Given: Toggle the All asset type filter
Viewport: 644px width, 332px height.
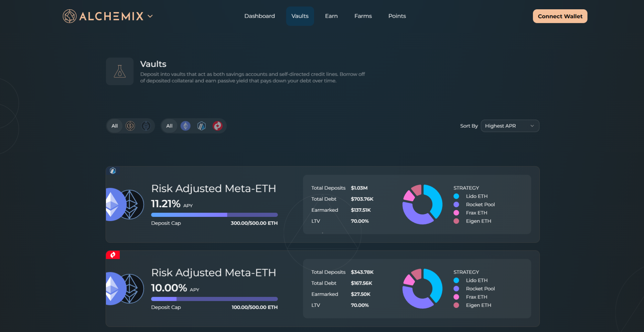Looking at the screenshot, I should tap(115, 126).
